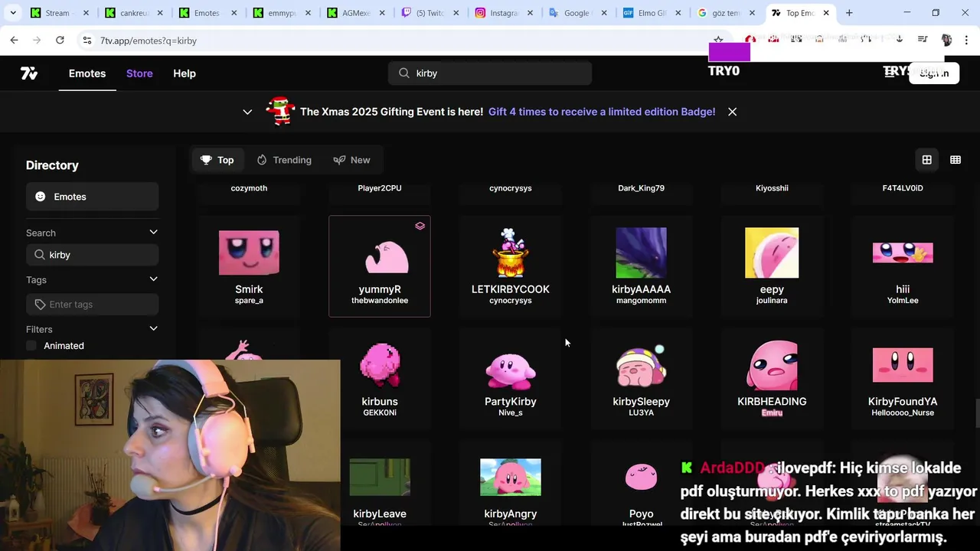Open the Help navigation tab

[185, 73]
